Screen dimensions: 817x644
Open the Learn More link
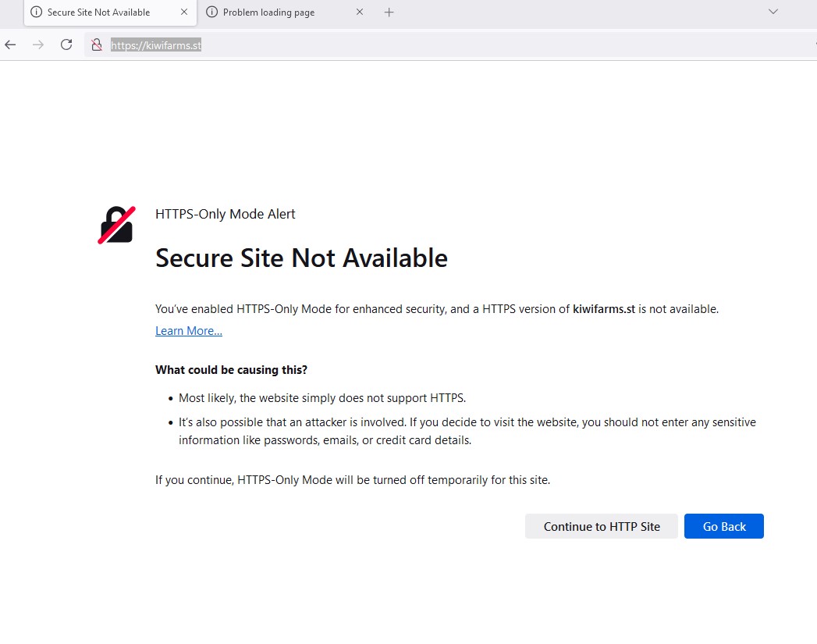(x=189, y=331)
